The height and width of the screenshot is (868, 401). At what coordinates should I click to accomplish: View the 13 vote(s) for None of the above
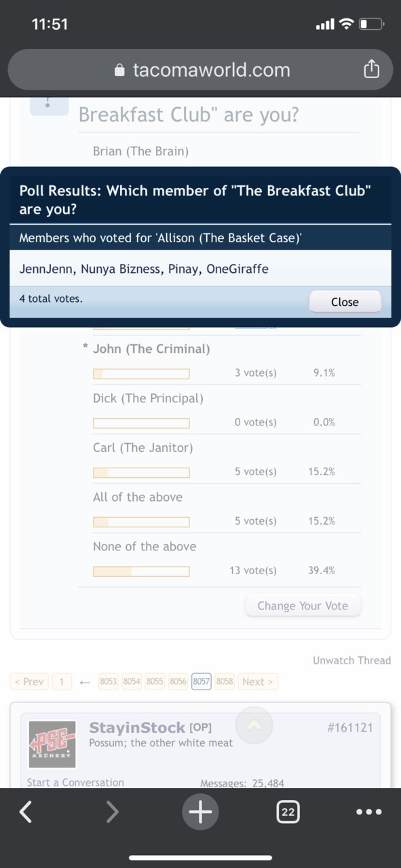click(252, 571)
